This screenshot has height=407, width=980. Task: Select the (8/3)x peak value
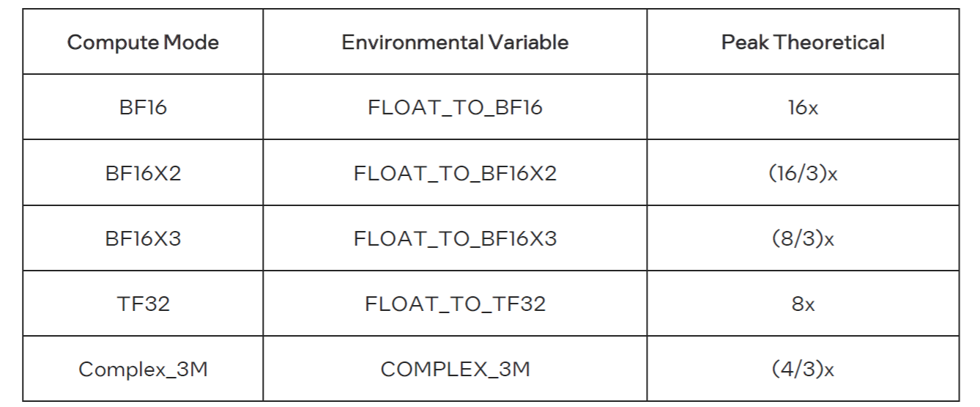[x=803, y=238]
